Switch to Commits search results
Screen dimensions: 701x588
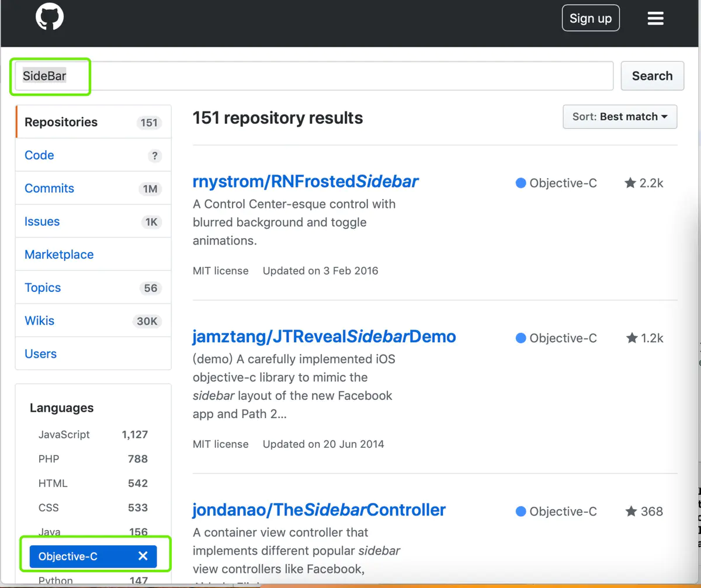(x=93, y=188)
